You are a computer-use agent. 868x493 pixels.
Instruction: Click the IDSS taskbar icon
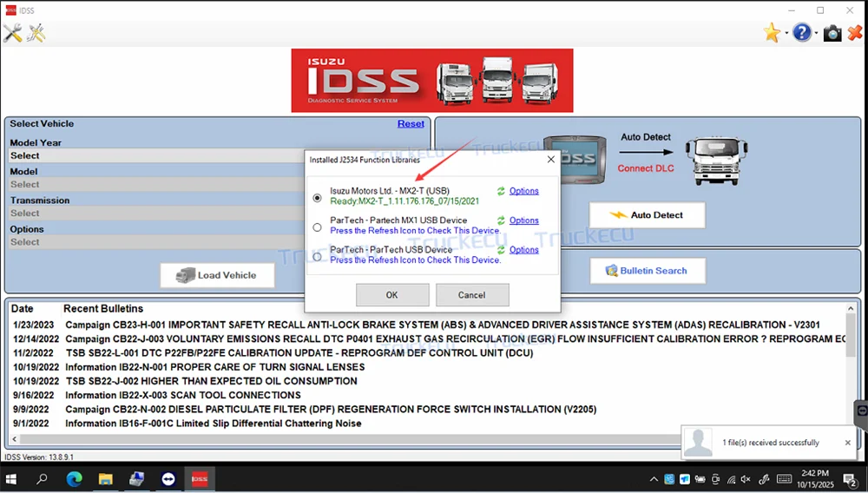(x=200, y=479)
